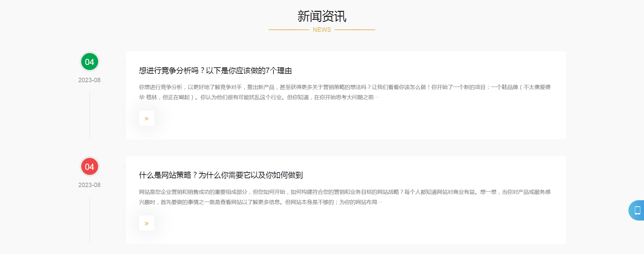Click the 2023-08 date below the red badge

pos(89,185)
